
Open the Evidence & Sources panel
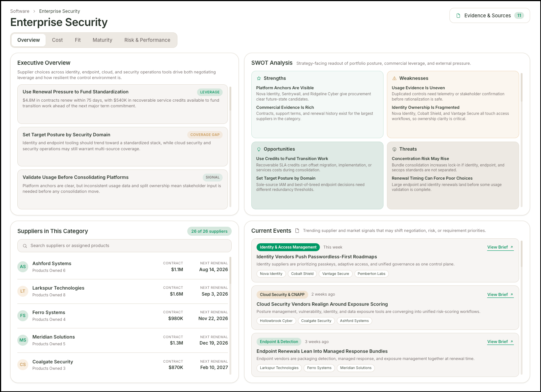pyautogui.click(x=489, y=15)
